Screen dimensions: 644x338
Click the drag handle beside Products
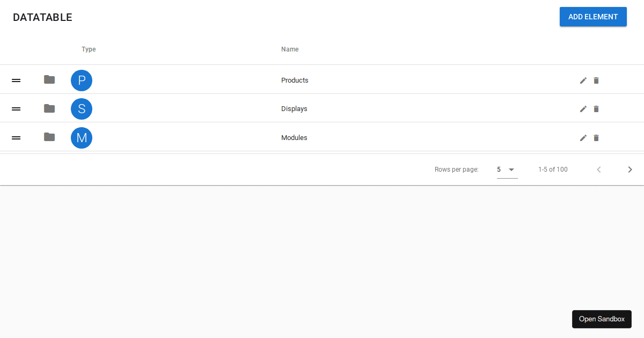(x=16, y=80)
